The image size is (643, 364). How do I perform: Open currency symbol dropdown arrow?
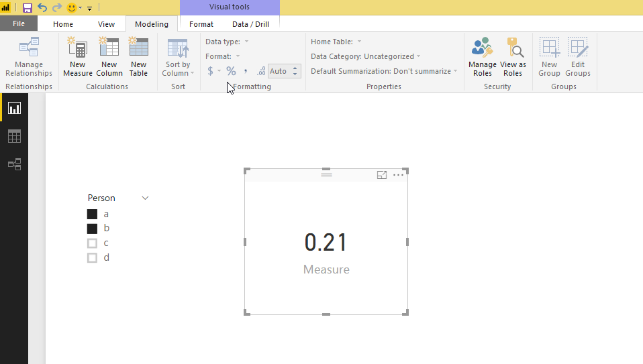(x=219, y=71)
